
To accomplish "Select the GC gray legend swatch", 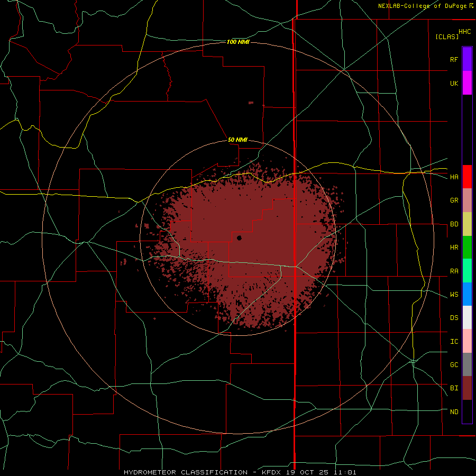I will click(x=467, y=364).
